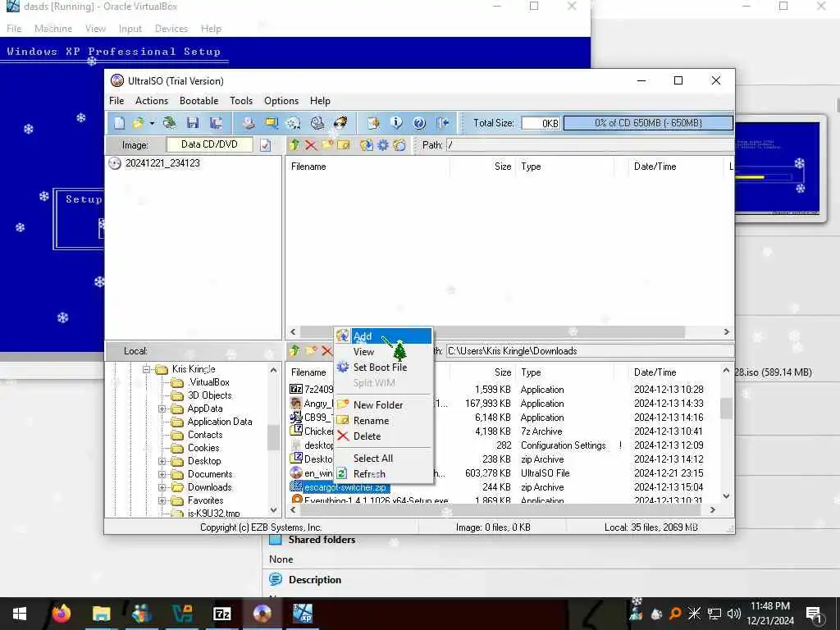
Task: Click the image pane Rename icon
Action: pyautogui.click(x=344, y=144)
